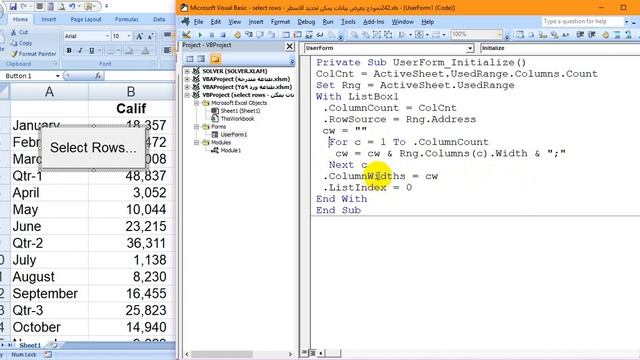Click the Reset stop icon in VBA toolbar

pyautogui.click(x=223, y=35)
